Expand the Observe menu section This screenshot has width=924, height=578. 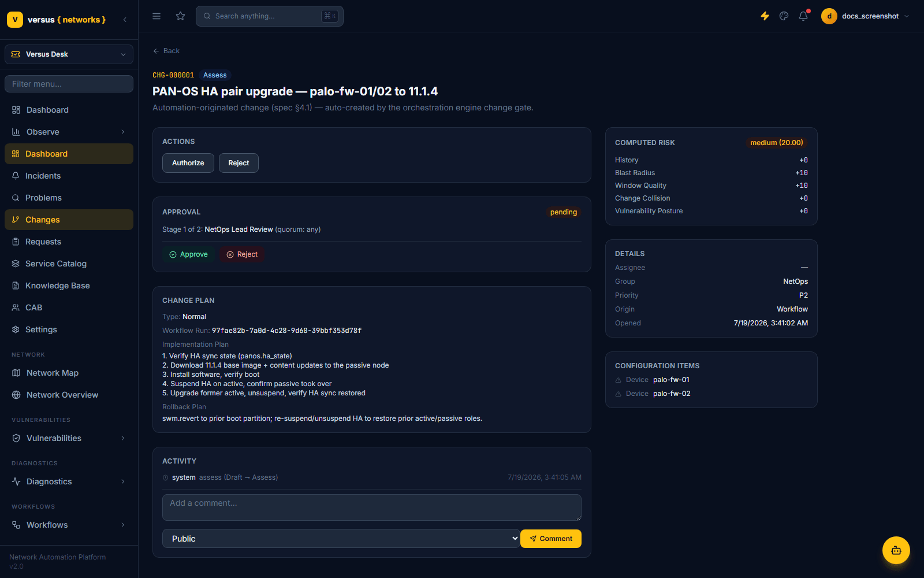click(69, 132)
